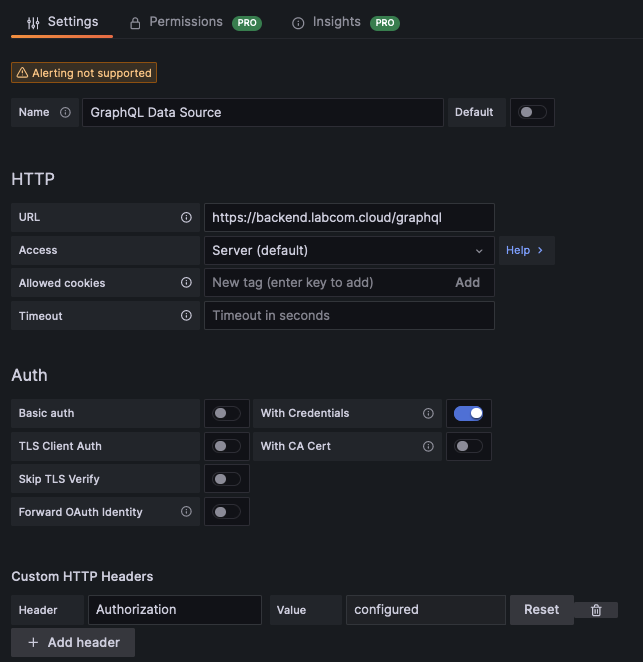The image size is (643, 662).
Task: Reset the Authorization header value
Action: 542,610
